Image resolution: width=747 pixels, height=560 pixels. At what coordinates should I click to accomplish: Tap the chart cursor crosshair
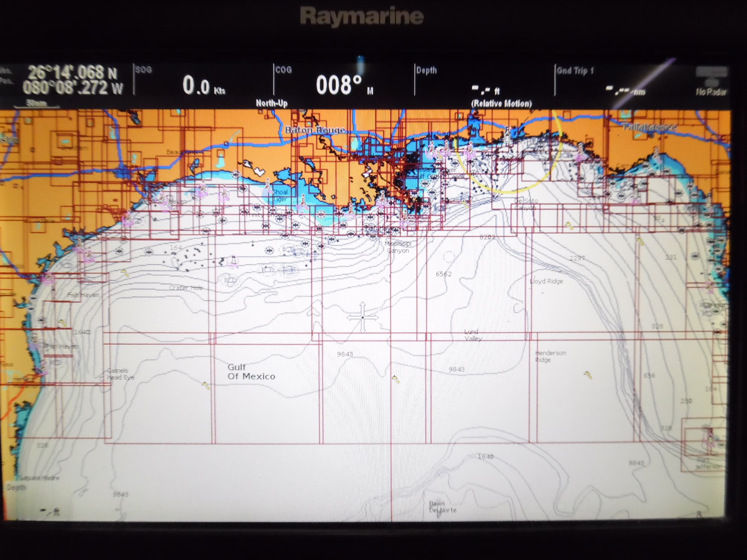coord(362,317)
